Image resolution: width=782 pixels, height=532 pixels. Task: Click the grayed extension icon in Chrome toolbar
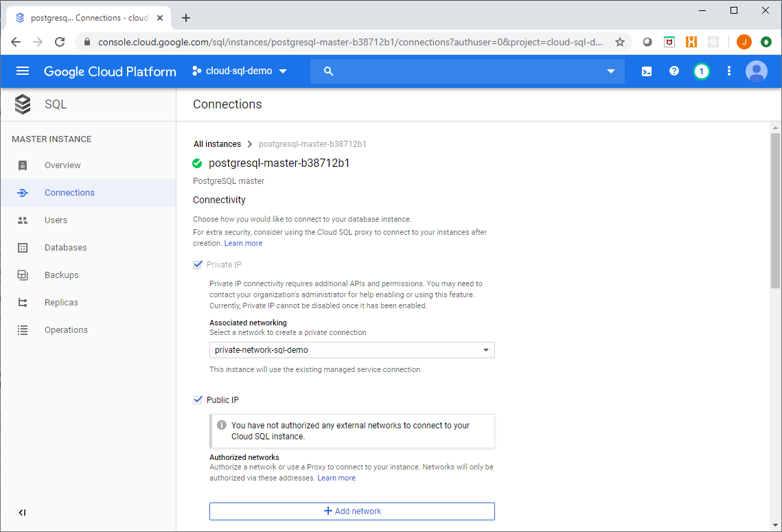[x=713, y=42]
